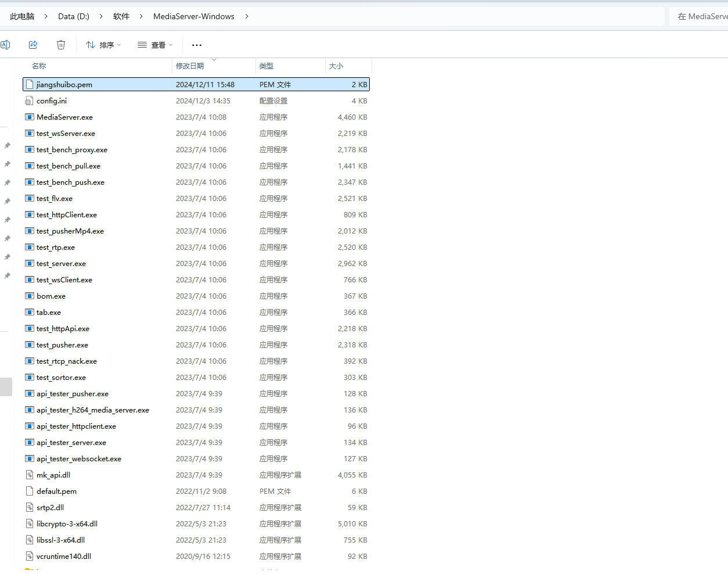Expand chevron after MediaServer-Windows in breadcrumb
728x574 pixels.
click(247, 16)
